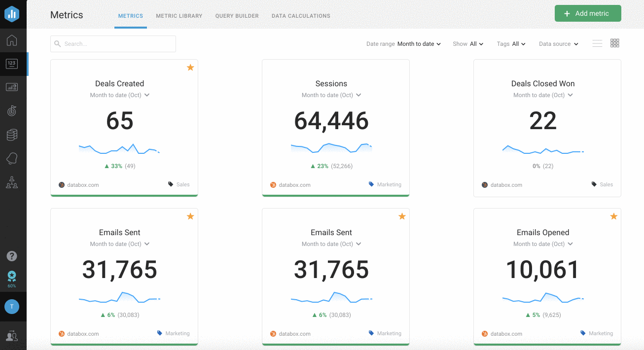Unstar the Sessions metric card
The height and width of the screenshot is (350, 644).
click(x=402, y=68)
